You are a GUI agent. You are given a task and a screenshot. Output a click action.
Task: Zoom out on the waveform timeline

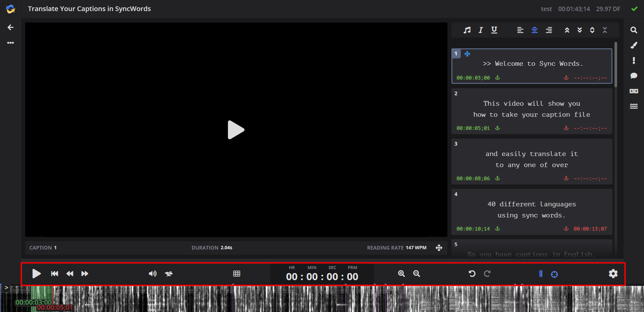[416, 274]
